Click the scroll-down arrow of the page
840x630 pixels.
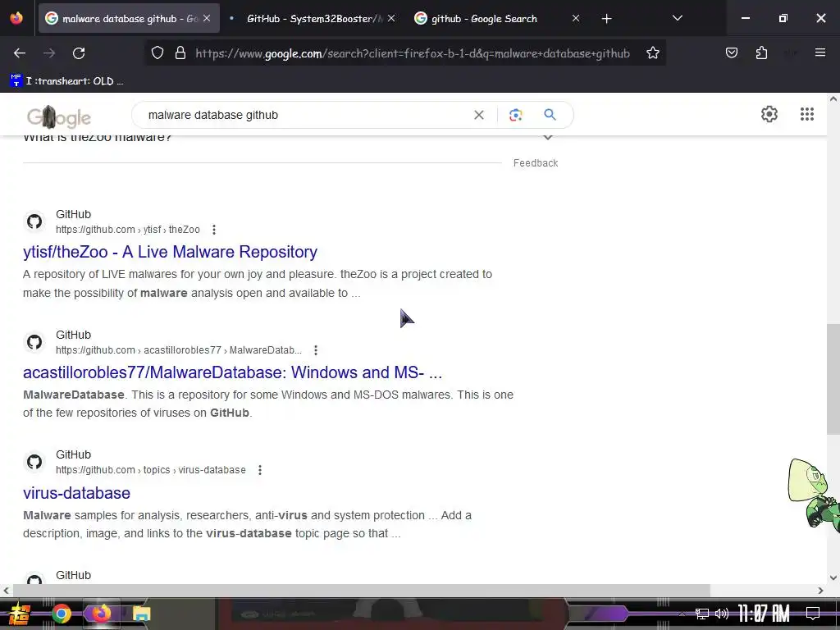(833, 577)
